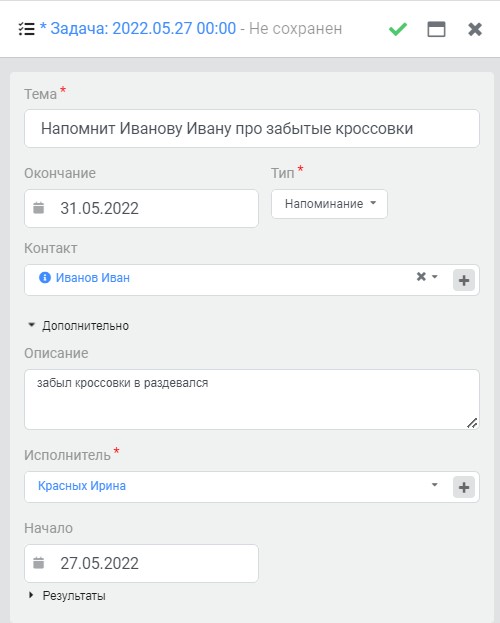
Task: Click the Не сохранен status text
Action: [x=295, y=29]
